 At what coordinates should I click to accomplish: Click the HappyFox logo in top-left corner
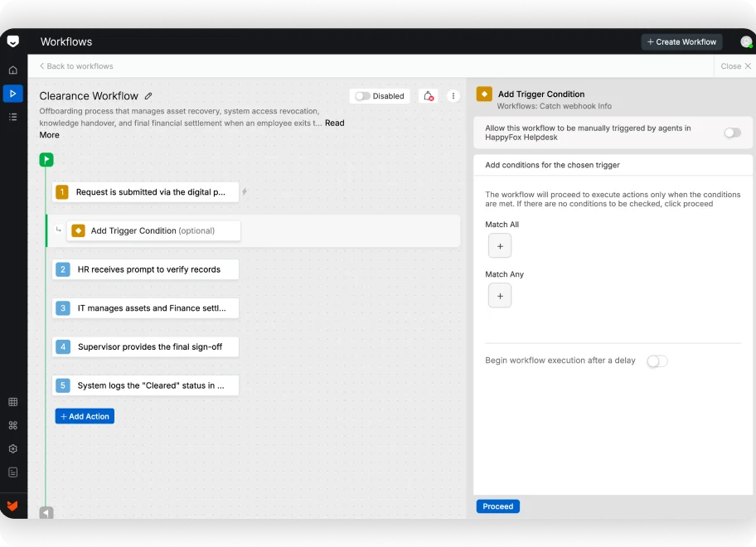pyautogui.click(x=13, y=41)
